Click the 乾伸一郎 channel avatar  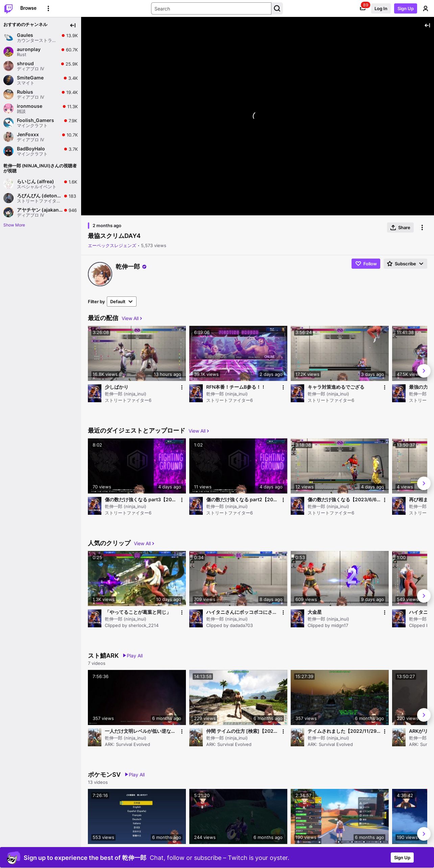tap(100, 274)
